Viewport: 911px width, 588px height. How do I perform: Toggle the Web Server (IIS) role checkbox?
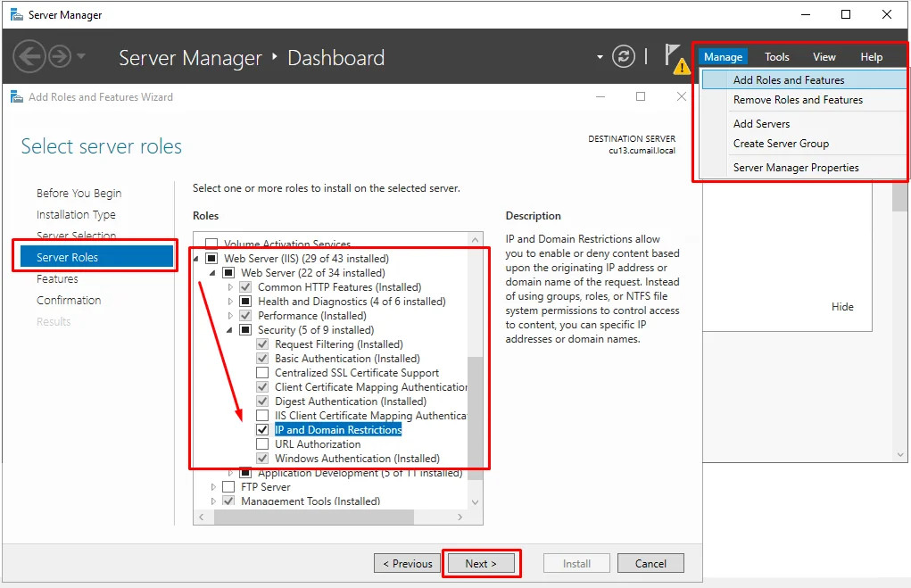point(211,259)
